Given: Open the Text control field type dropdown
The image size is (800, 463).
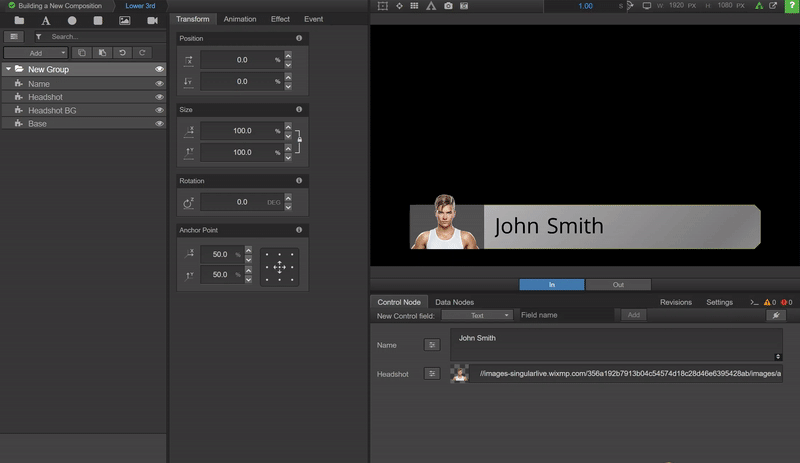Looking at the screenshot, I should click(x=477, y=315).
